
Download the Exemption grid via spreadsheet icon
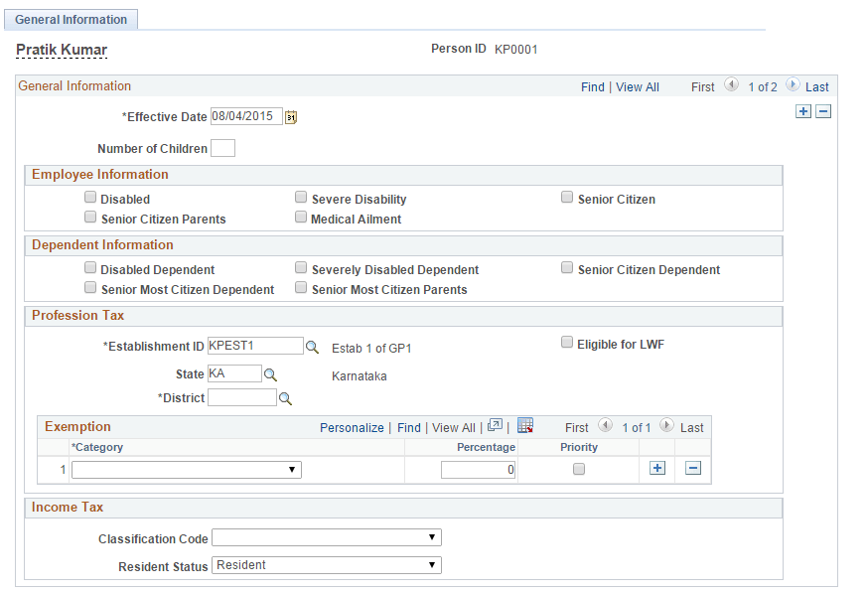(525, 427)
